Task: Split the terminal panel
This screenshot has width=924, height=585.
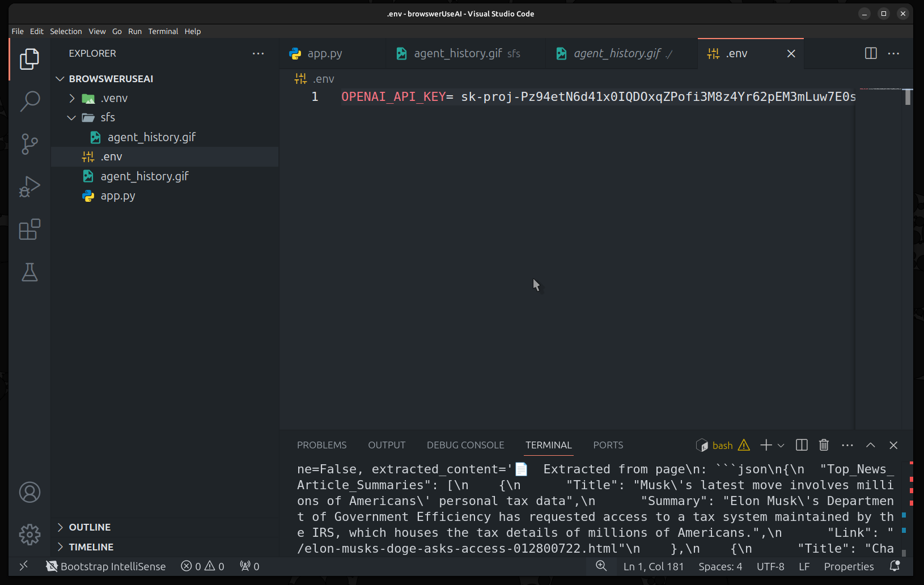Action: pos(802,445)
